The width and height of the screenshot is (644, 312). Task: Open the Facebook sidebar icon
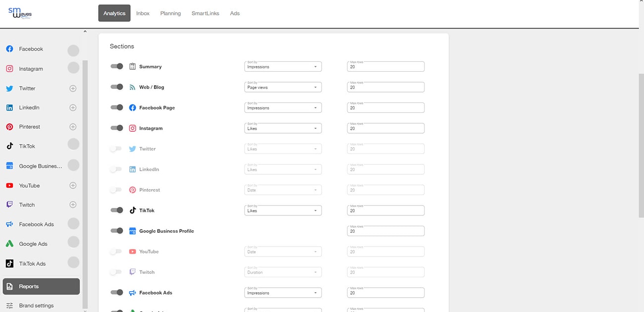(9, 49)
